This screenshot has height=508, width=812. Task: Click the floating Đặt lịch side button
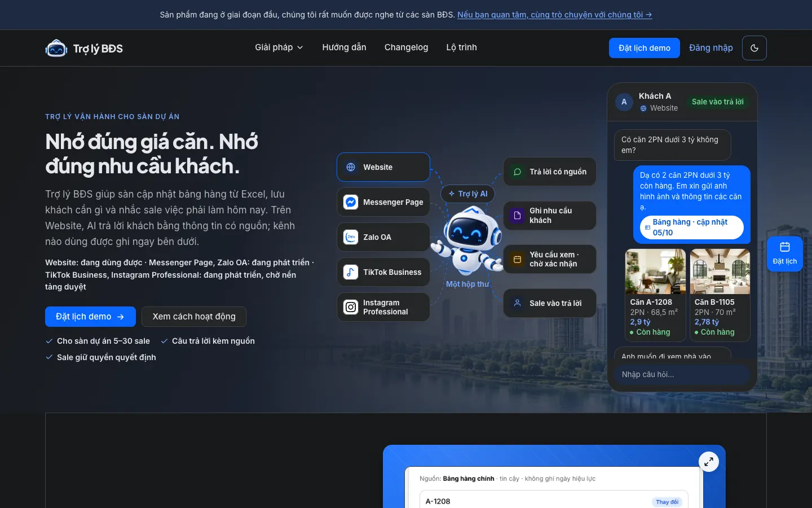point(785,253)
